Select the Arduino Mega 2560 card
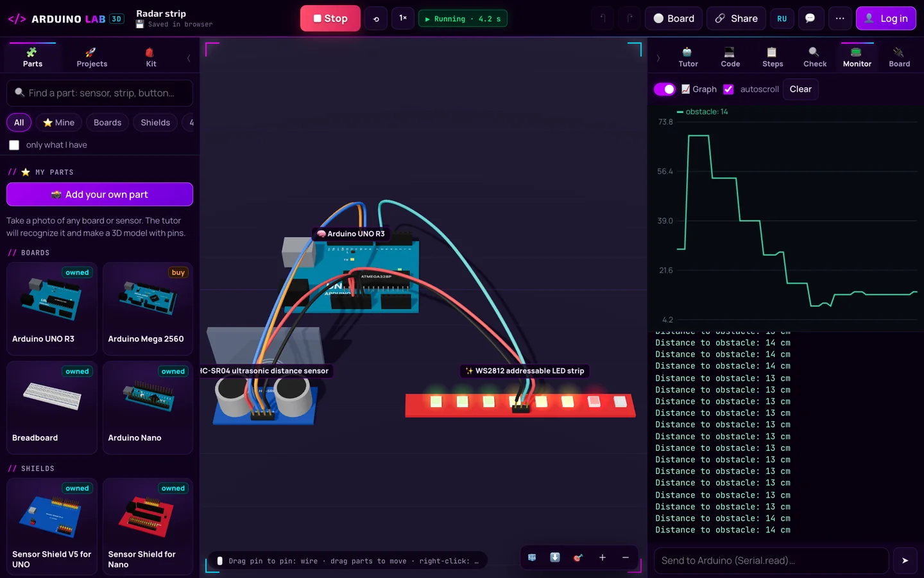 click(148, 309)
